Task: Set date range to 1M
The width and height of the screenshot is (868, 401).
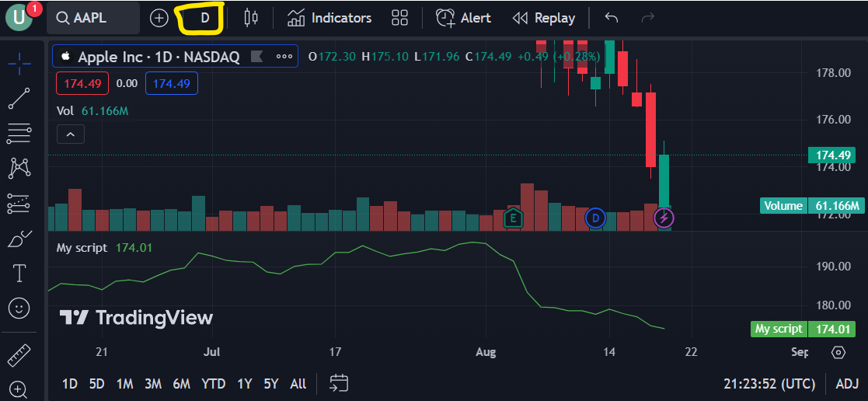Action: [125, 383]
